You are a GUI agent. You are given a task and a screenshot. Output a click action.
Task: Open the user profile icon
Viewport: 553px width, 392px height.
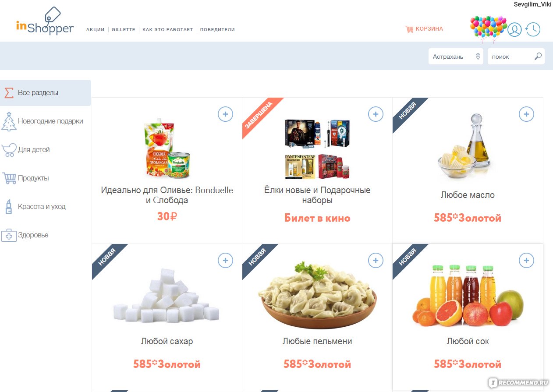514,29
